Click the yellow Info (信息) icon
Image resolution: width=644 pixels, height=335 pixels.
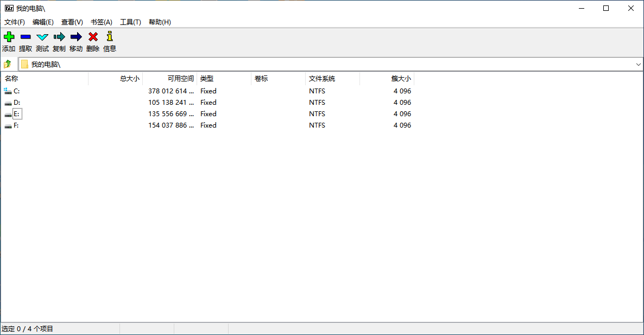click(110, 37)
